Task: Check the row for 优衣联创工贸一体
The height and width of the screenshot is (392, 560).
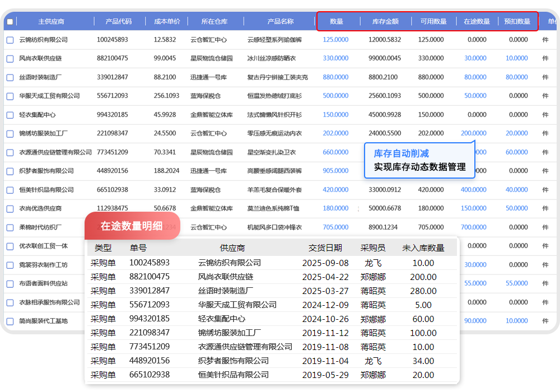Action: coord(10,246)
